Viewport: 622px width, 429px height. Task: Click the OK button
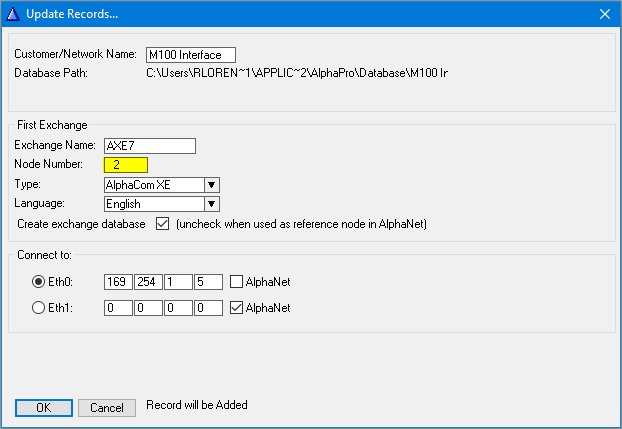[44, 408]
